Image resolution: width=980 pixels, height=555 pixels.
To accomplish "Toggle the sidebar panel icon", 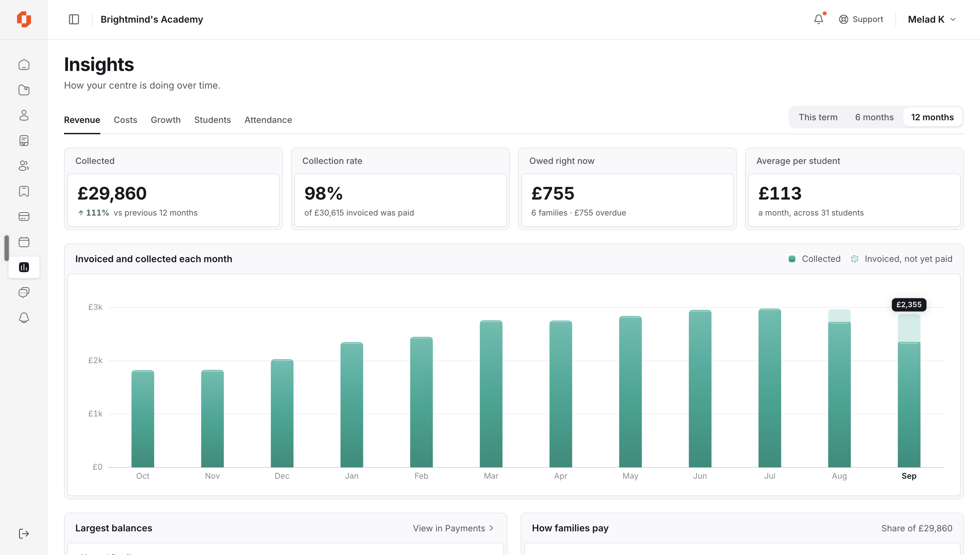I will pos(74,19).
